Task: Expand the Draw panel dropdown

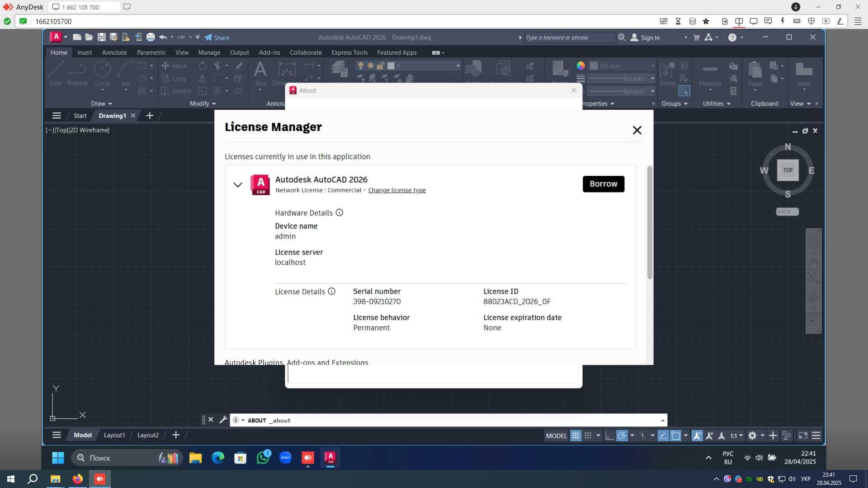Action: tap(101, 103)
